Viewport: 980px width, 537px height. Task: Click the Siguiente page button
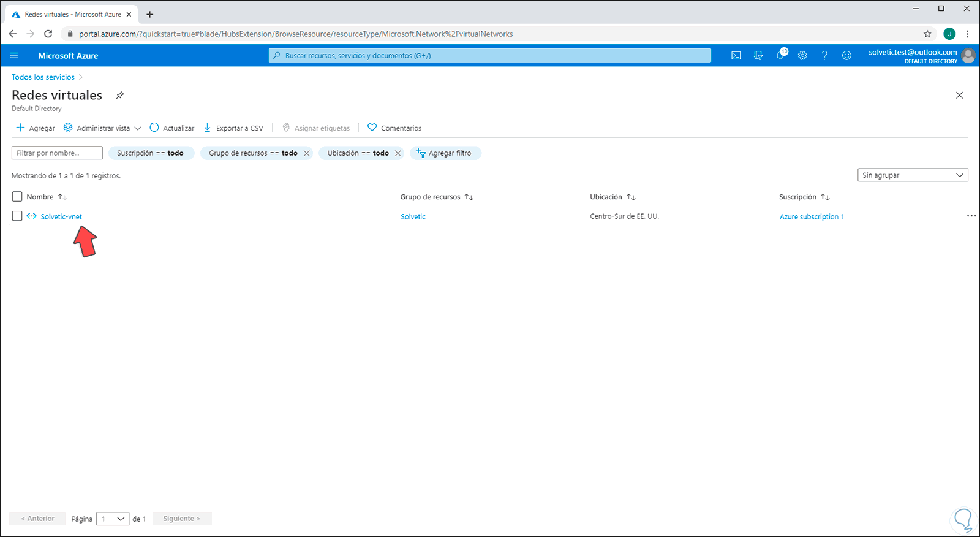(x=182, y=519)
